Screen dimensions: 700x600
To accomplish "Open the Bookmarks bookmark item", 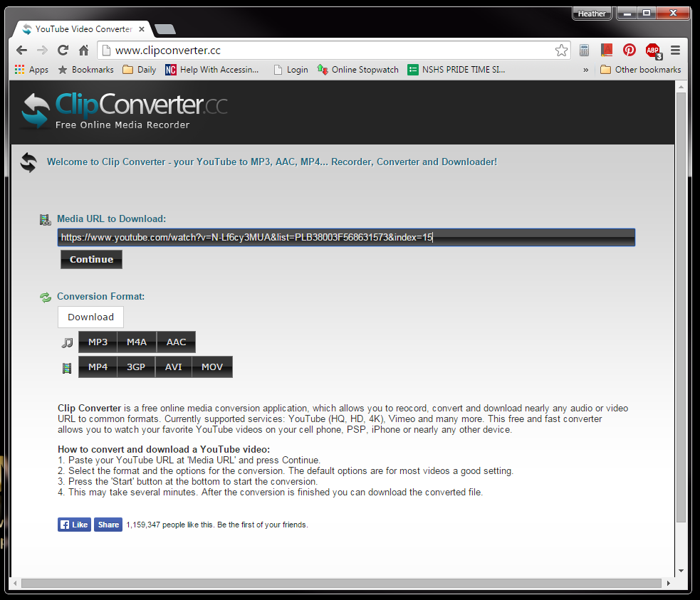I will coord(85,70).
